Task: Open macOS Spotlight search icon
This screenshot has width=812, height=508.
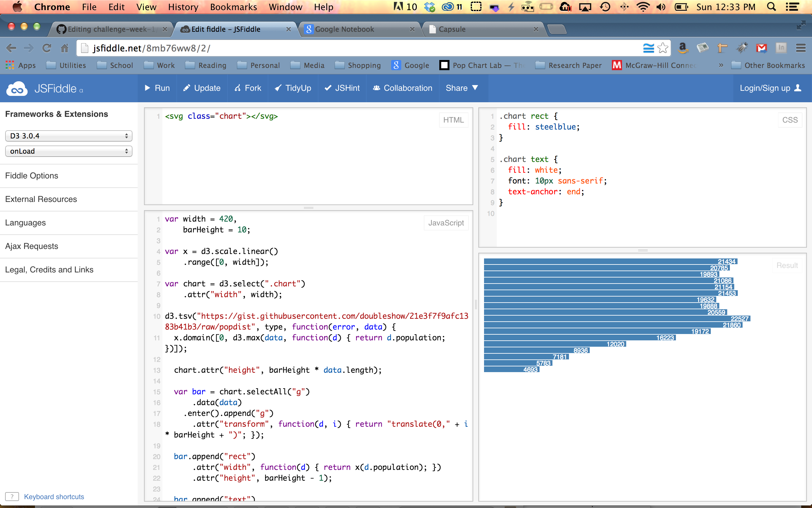Action: pos(771,7)
